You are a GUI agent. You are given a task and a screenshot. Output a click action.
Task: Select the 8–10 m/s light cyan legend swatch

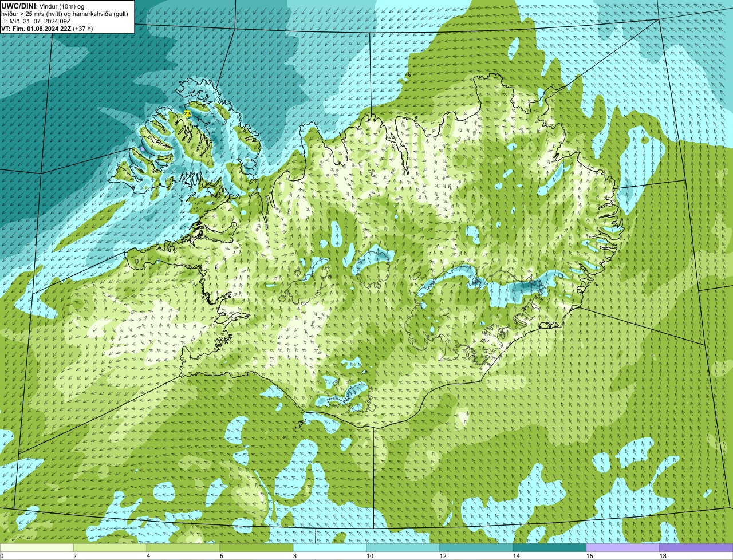pyautogui.click(x=330, y=548)
